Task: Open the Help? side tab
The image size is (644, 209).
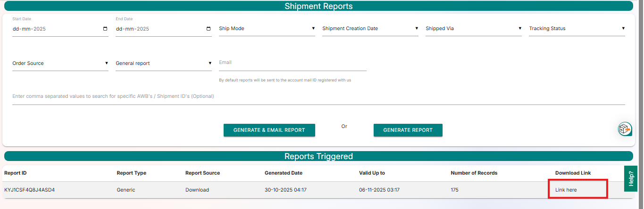Action: click(x=631, y=179)
